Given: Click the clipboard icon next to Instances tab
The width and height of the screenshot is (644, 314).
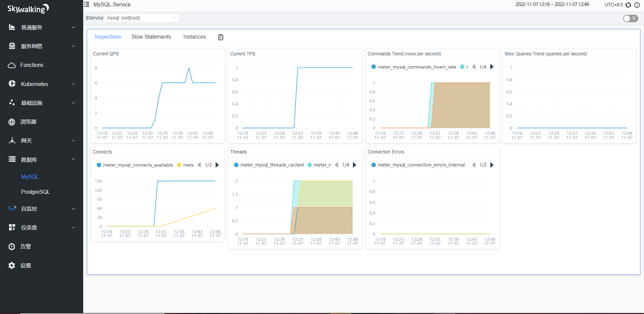Looking at the screenshot, I should (x=220, y=37).
